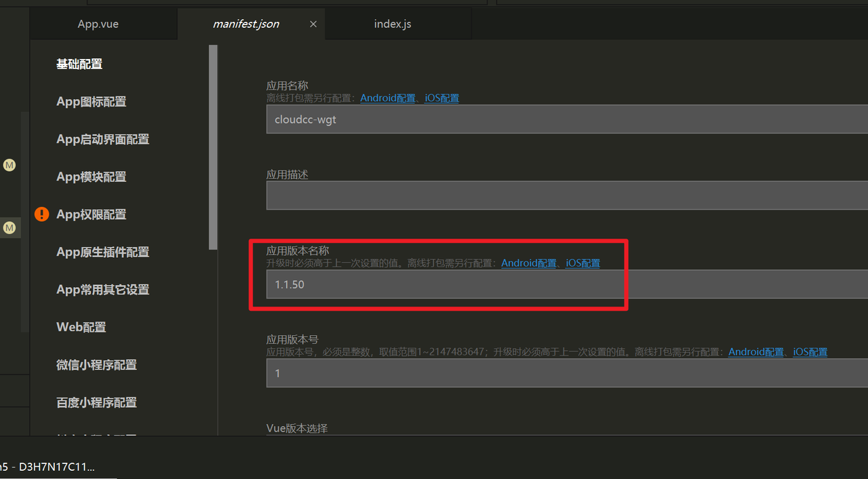Open iOS配置 link under 应用版本名称
Image resolution: width=868 pixels, height=479 pixels.
[583, 263]
